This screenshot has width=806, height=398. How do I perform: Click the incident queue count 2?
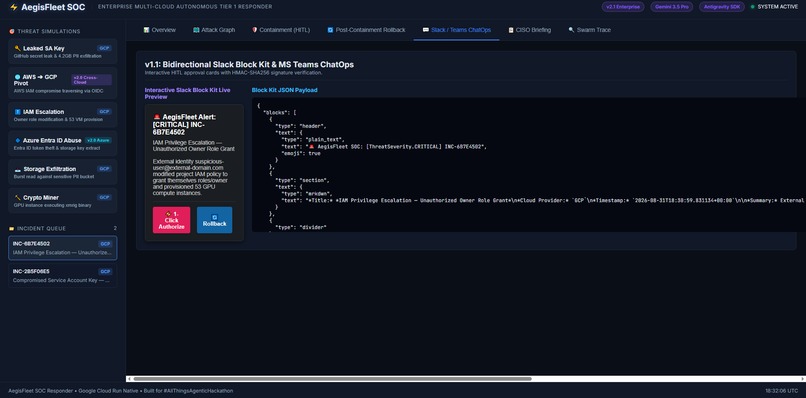(115, 228)
